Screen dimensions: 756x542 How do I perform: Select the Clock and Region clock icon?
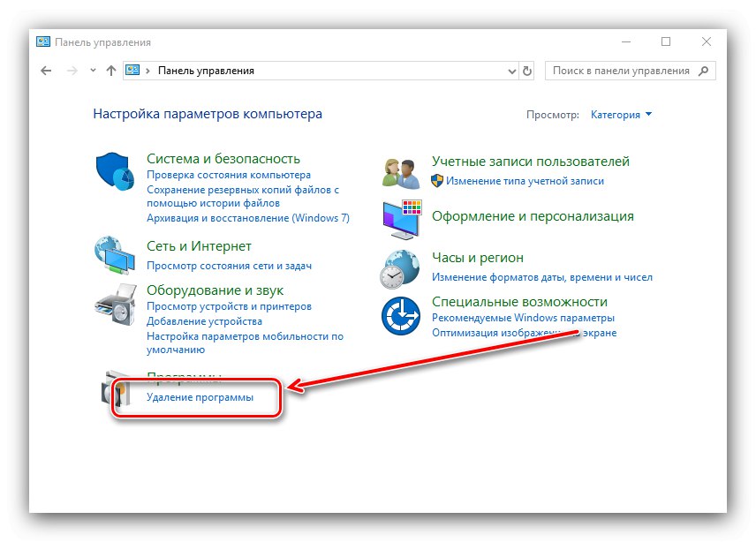(399, 269)
